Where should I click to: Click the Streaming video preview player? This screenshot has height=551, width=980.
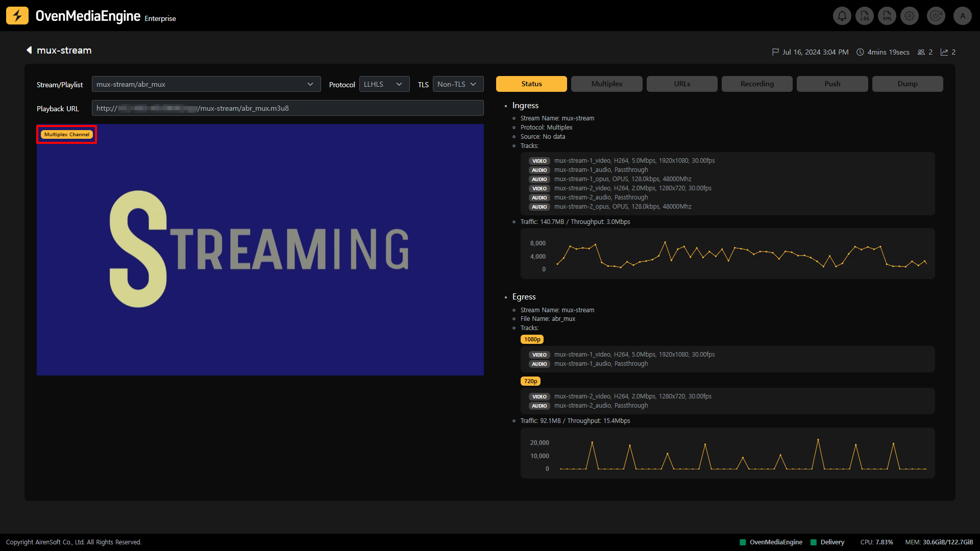tap(260, 250)
